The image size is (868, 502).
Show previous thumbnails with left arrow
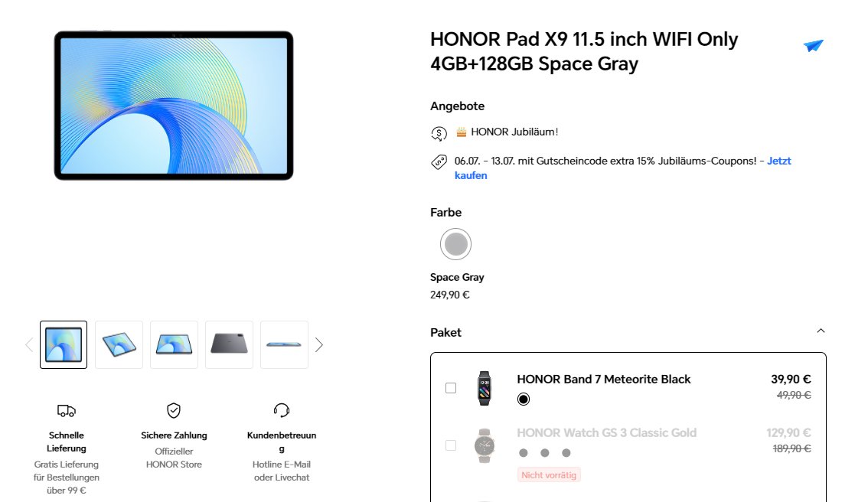point(29,345)
